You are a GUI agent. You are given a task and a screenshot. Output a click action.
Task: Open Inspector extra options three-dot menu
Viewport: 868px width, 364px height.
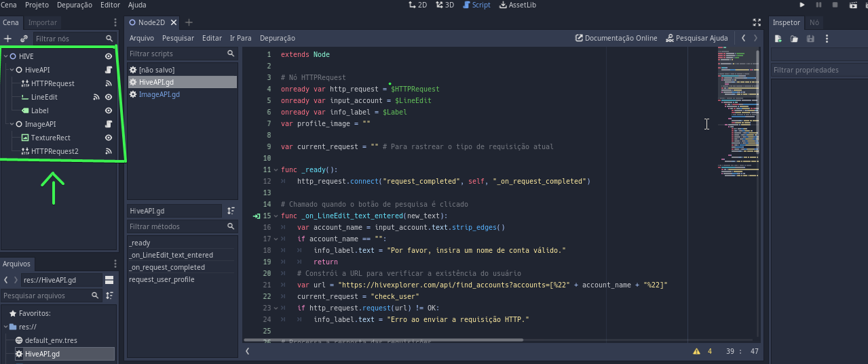[x=827, y=39]
